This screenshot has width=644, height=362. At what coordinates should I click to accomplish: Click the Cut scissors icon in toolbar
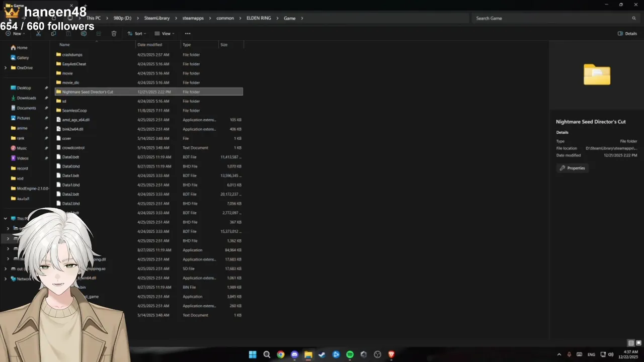click(x=38, y=34)
